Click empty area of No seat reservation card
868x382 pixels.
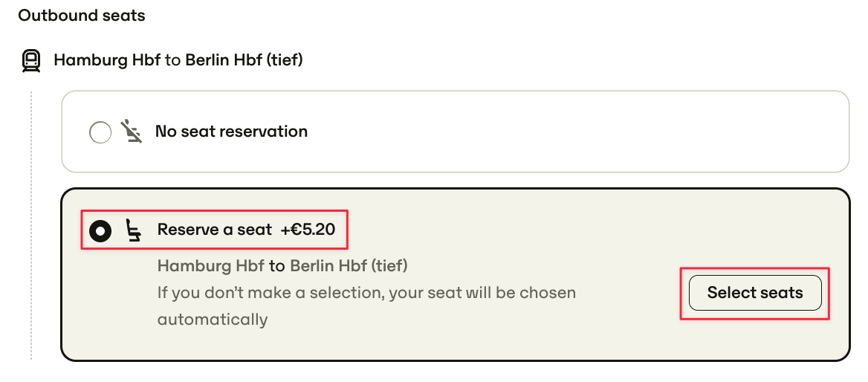554,132
